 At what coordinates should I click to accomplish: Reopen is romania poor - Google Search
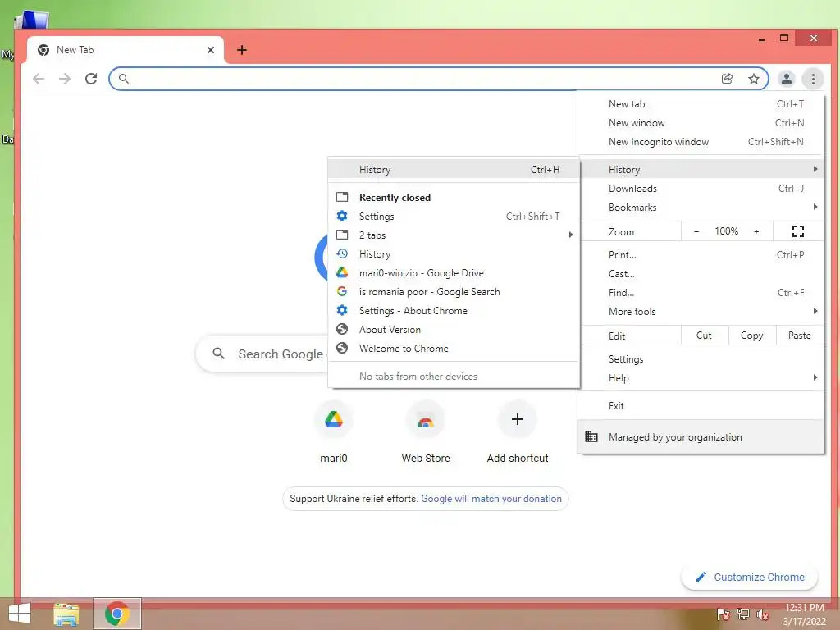pos(454,291)
